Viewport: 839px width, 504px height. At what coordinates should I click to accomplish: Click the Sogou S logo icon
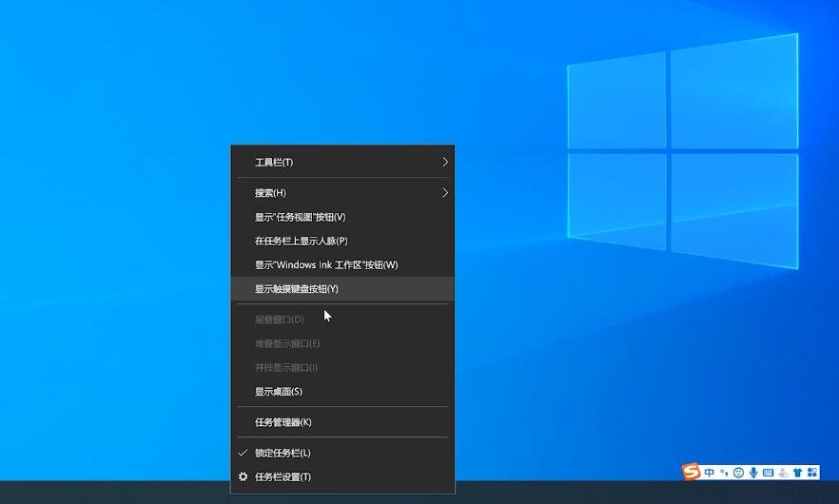[691, 472]
